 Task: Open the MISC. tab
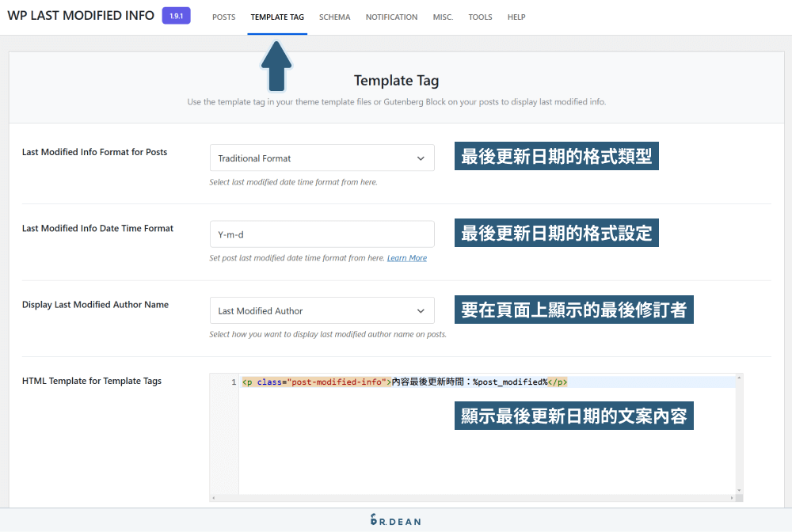(x=443, y=17)
